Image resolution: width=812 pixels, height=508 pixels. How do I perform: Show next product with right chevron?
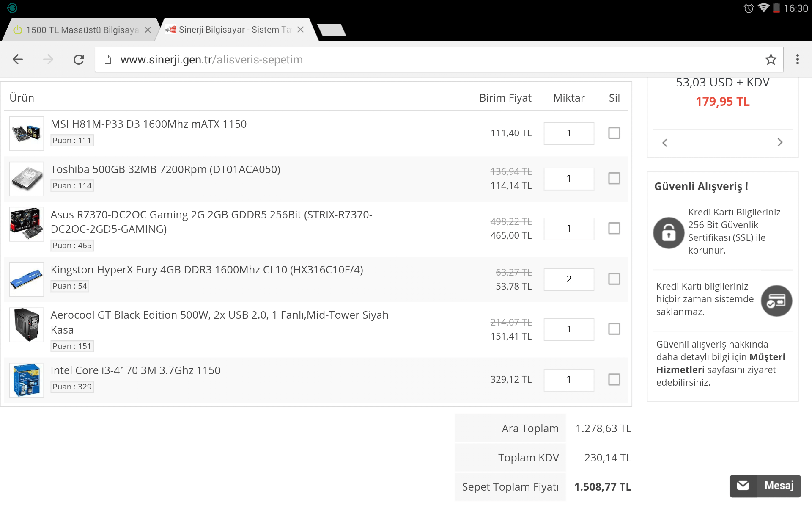click(780, 143)
